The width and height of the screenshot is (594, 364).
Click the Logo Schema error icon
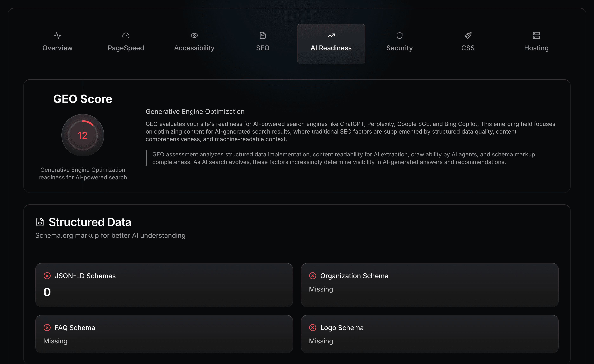[x=313, y=328]
